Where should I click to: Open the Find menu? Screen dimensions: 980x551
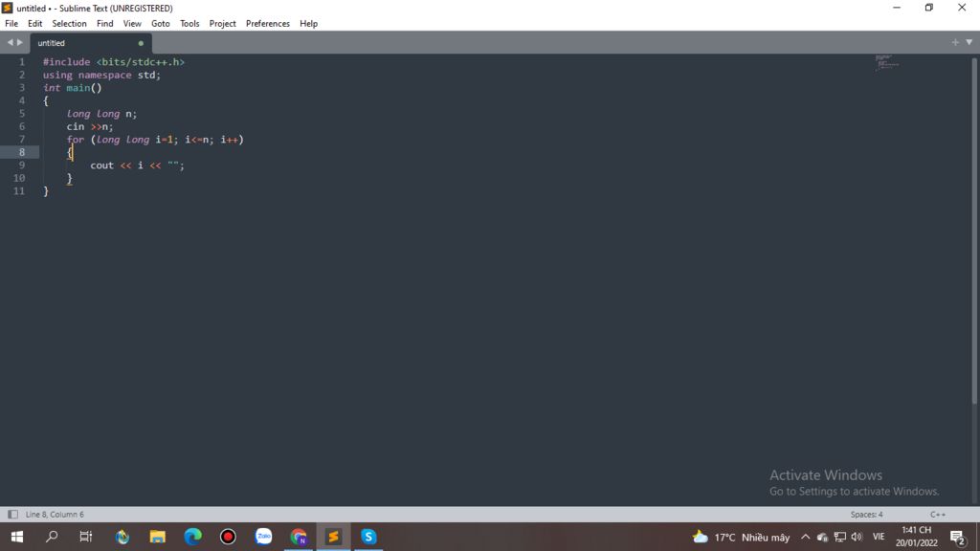(x=105, y=24)
